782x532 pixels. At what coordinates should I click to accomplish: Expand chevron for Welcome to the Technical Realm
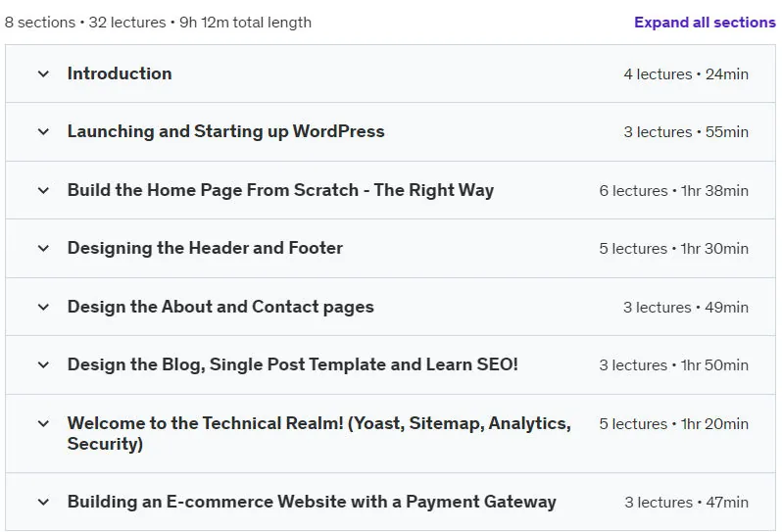click(x=43, y=424)
